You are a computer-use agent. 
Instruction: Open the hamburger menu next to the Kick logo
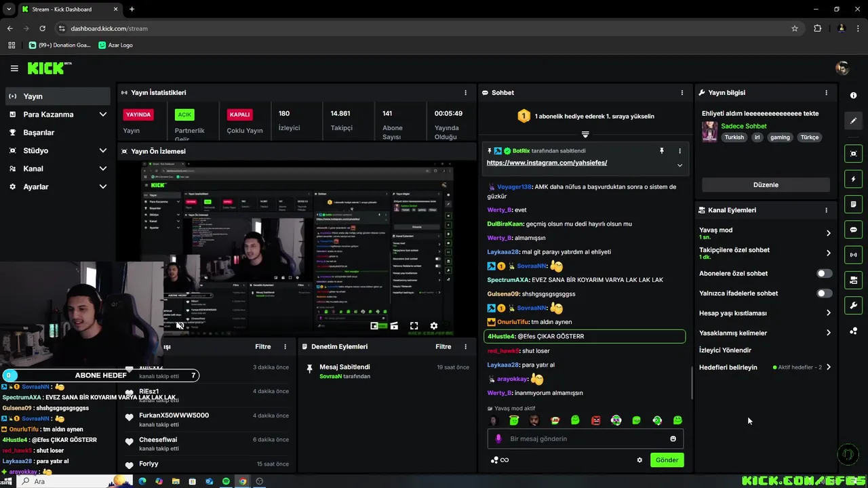[14, 68]
